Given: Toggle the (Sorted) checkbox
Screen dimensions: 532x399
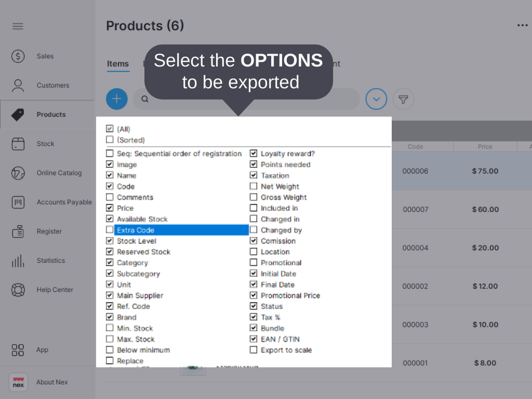Looking at the screenshot, I should pyautogui.click(x=110, y=139).
